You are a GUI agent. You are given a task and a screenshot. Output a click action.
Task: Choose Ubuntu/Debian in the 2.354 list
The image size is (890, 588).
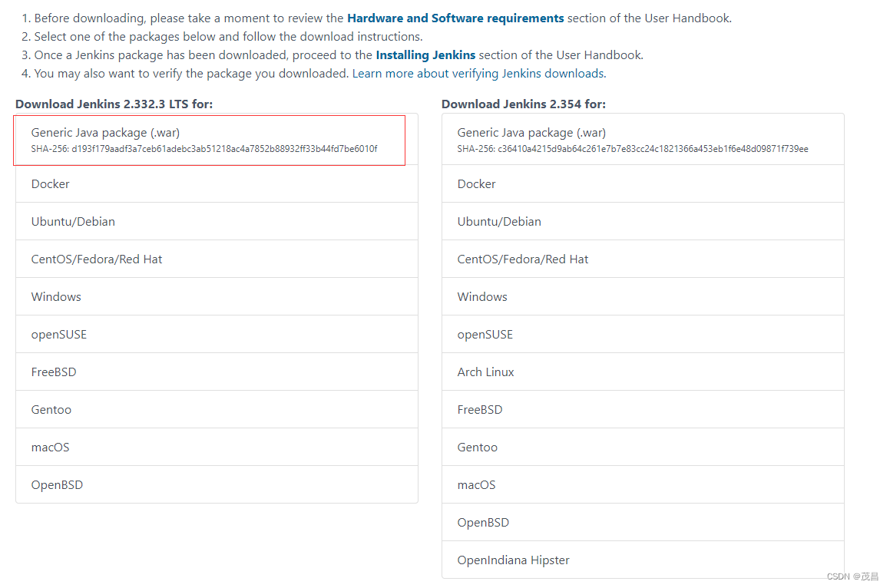click(643, 221)
